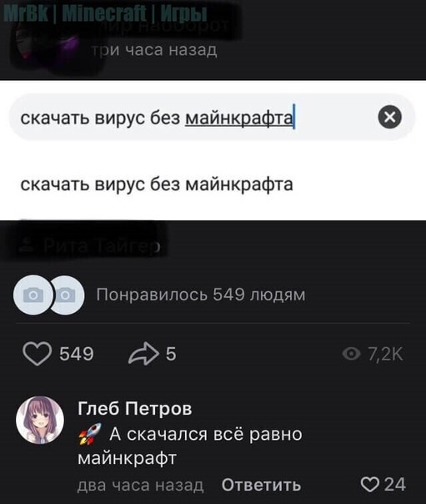
Task: Click the rocket emoji in comment
Action: [90, 434]
